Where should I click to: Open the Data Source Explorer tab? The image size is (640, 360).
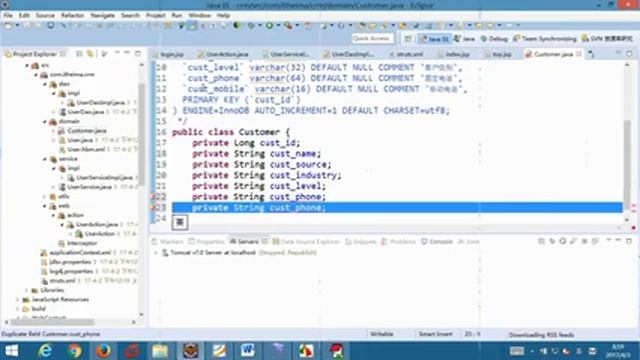coord(307,242)
